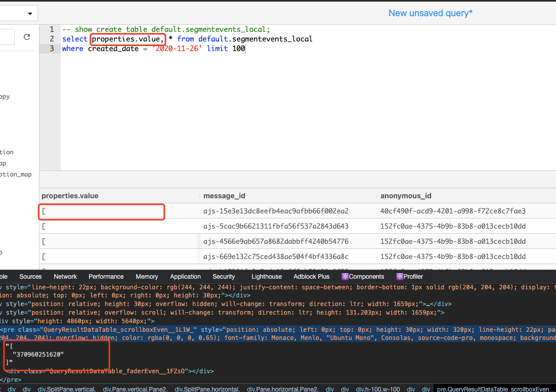This screenshot has height=392, width=556.
Task: Open the Components React DevTools panel
Action: click(363, 277)
